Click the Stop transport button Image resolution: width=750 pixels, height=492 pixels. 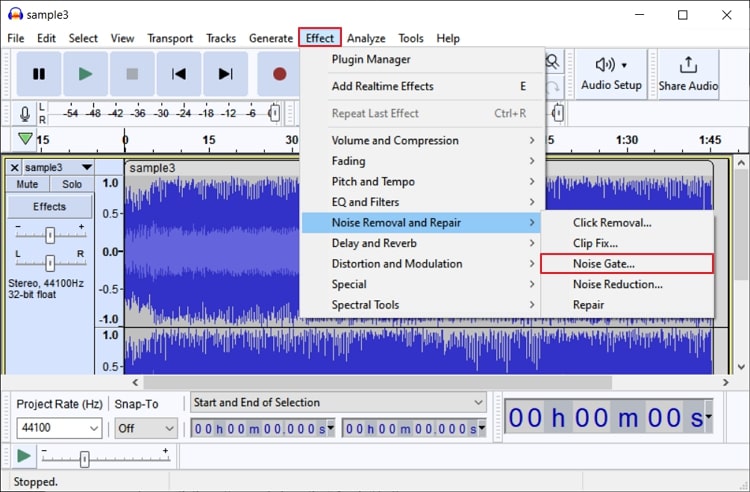coord(132,74)
